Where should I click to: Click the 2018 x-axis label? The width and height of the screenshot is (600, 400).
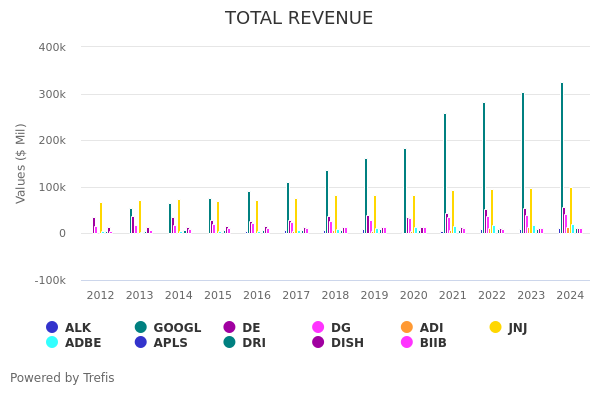coord(335,296)
